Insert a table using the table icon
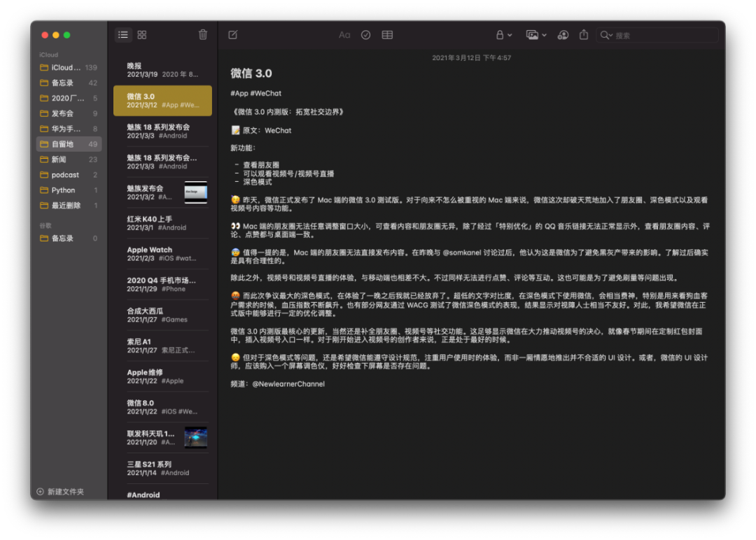Image resolution: width=756 pixels, height=540 pixels. [387, 35]
